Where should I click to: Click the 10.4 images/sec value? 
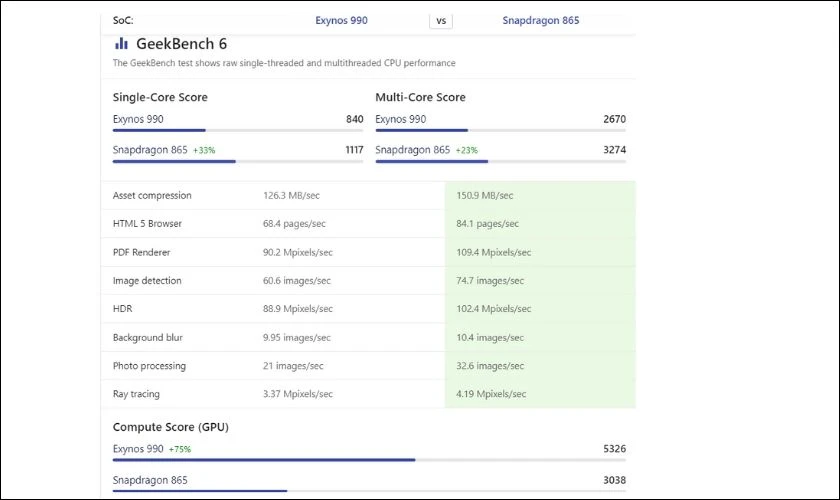coord(490,338)
